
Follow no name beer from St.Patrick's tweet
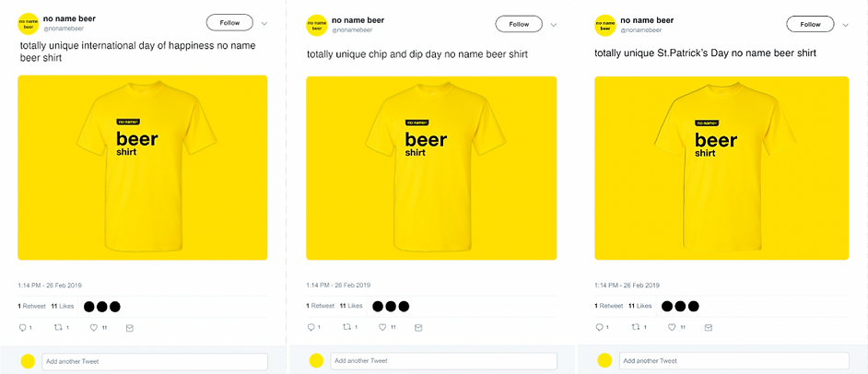[x=811, y=24]
